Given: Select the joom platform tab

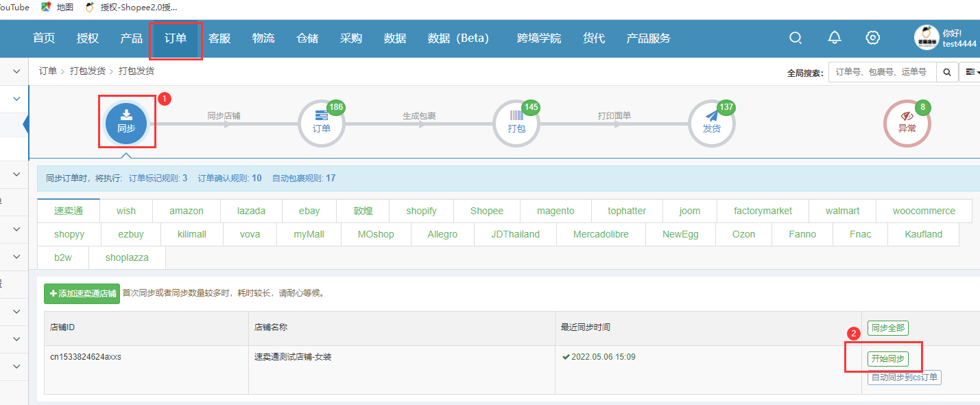Looking at the screenshot, I should [x=690, y=211].
